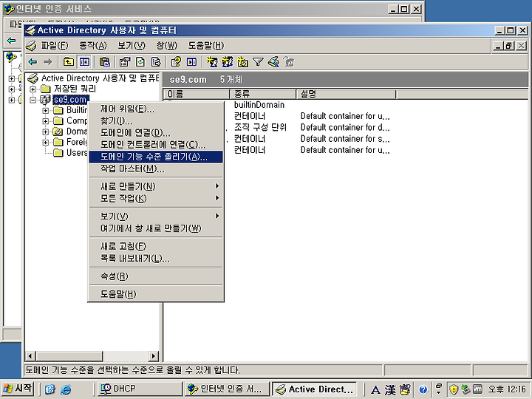Select 도메인 컨트롤러에 연결(C)... menu entry

point(156,145)
